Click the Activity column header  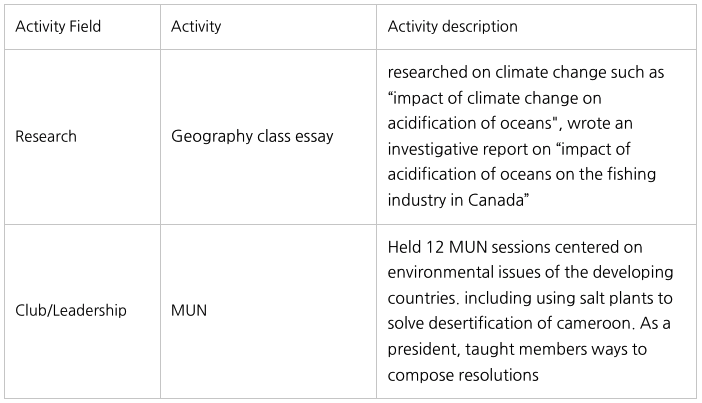point(196,27)
